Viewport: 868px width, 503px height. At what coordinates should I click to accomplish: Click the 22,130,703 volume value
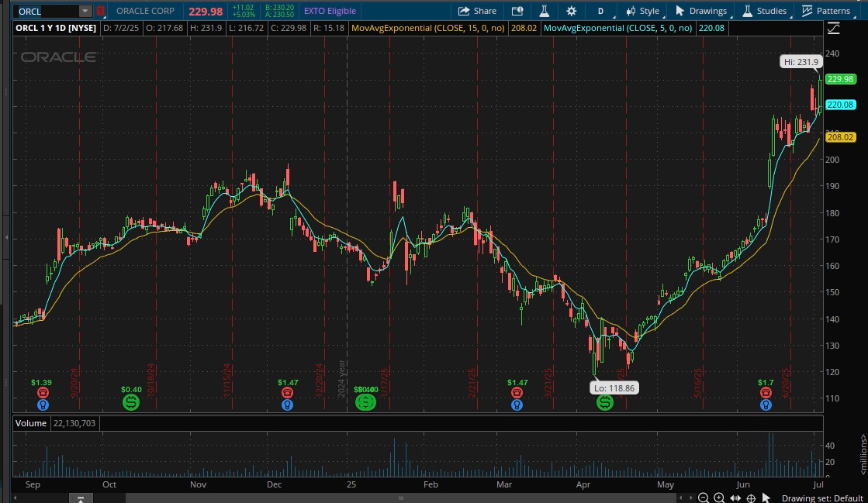[x=74, y=423]
